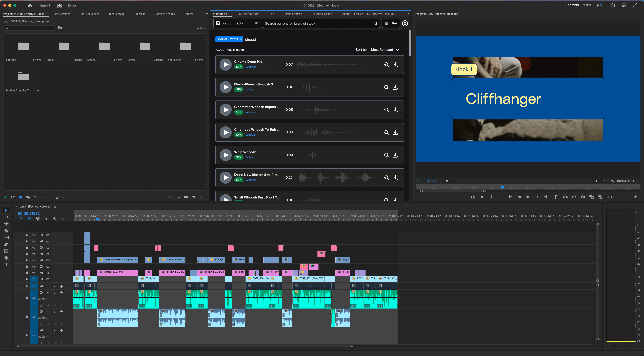The height and width of the screenshot is (356, 644).
Task: Open Storyblocks account profile icon
Action: (x=405, y=23)
